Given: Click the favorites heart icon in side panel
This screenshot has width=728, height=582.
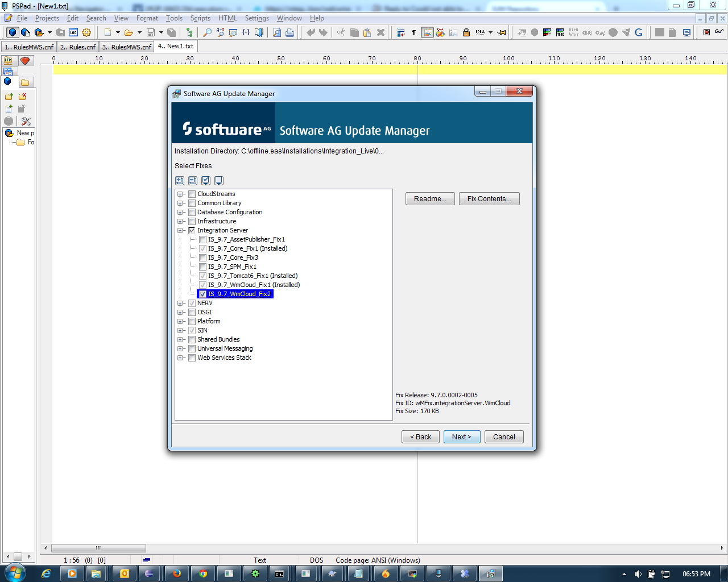Looking at the screenshot, I should pos(25,60).
